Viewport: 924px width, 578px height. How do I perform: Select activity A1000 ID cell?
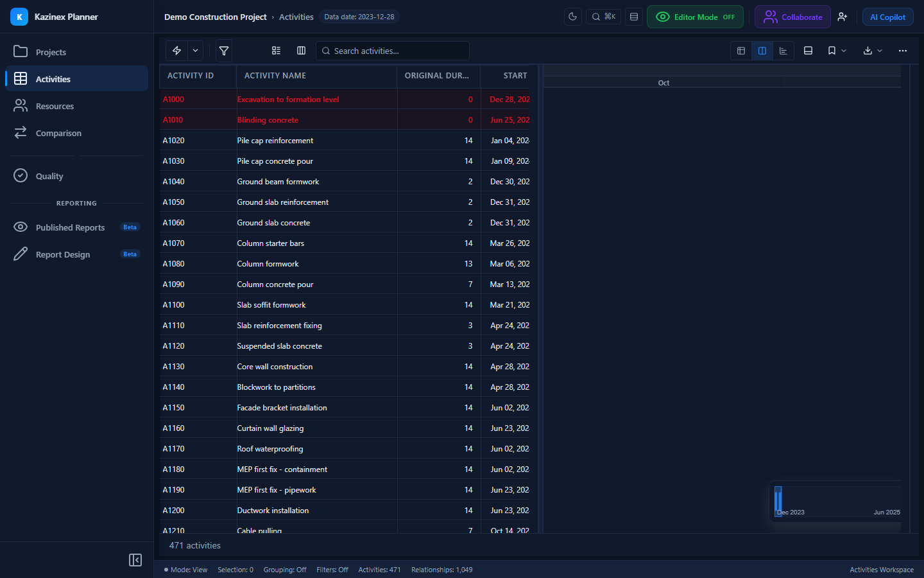[x=198, y=100]
